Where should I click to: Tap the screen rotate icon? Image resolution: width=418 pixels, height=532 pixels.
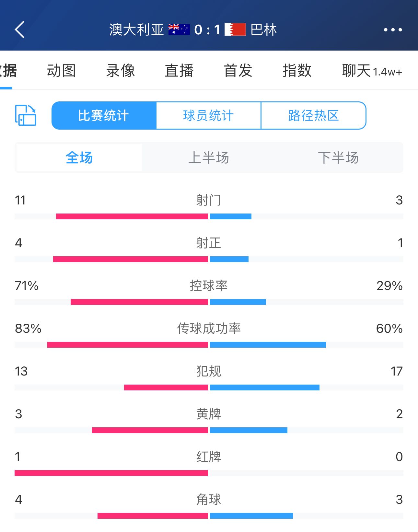[x=26, y=115]
